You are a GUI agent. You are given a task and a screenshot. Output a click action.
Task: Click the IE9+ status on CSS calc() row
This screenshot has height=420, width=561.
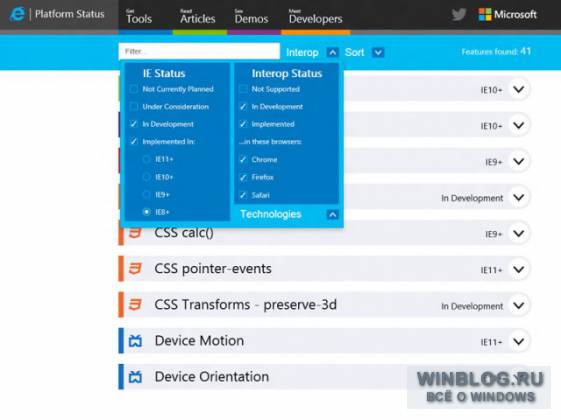coord(494,234)
